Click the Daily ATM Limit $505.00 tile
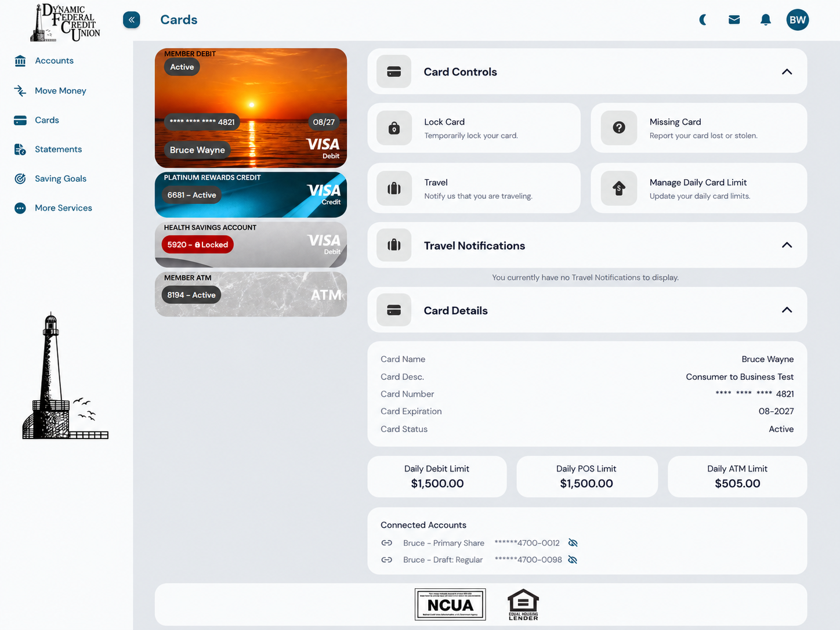This screenshot has width=840, height=630. 737,477
